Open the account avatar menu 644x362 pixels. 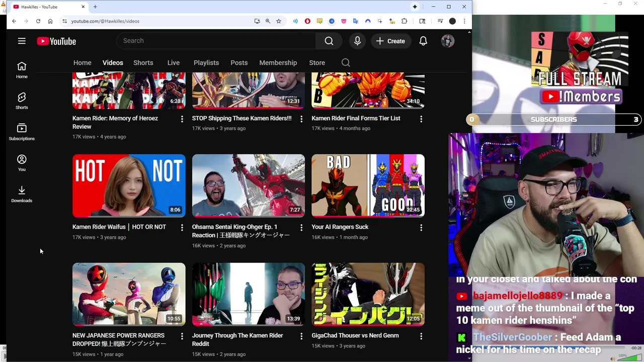coord(447,41)
